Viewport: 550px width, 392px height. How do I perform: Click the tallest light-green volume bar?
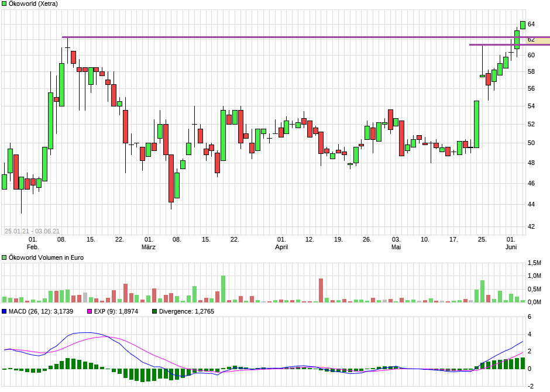pos(223,286)
